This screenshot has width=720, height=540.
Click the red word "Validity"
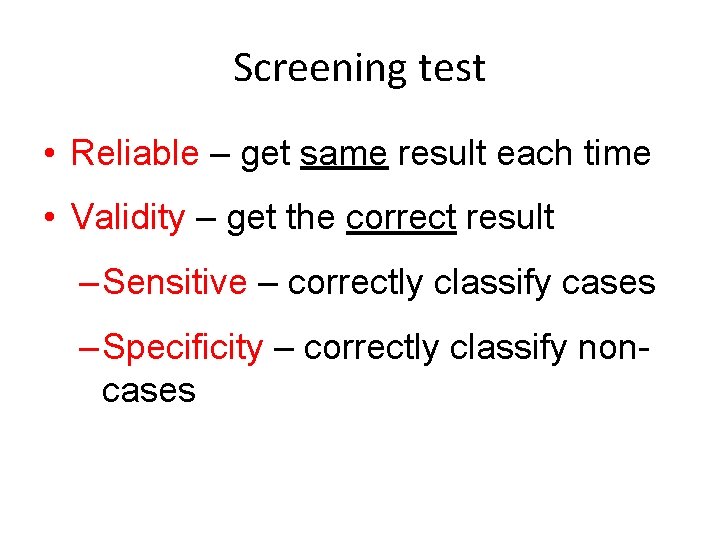[128, 218]
